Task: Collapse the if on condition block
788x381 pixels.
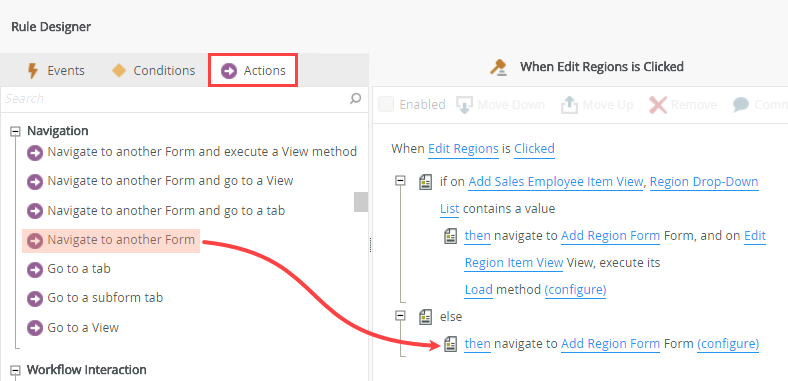Action: [x=401, y=180]
